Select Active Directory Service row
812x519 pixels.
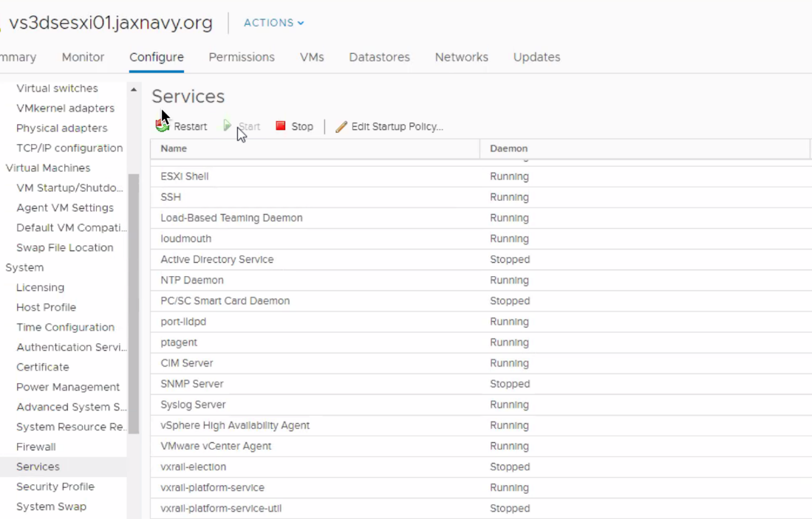481,259
